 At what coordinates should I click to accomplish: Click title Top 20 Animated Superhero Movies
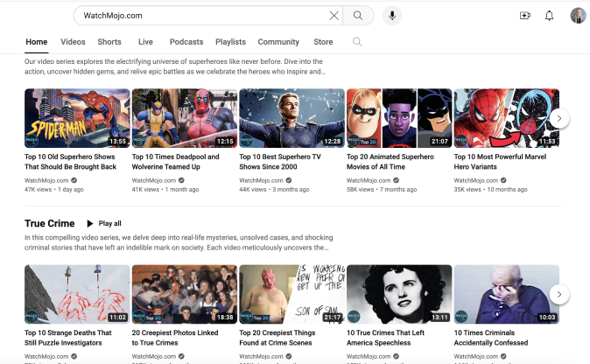click(x=390, y=162)
